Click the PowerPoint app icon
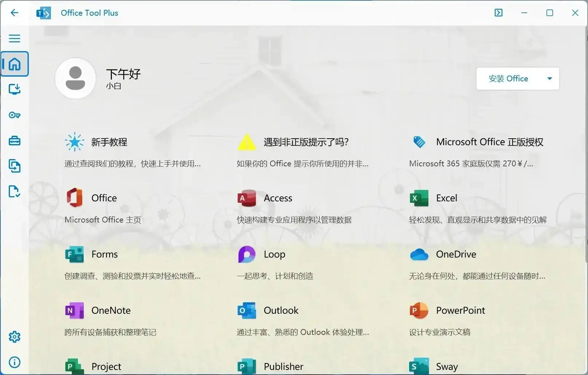Viewport: 588px width, 375px height. [x=419, y=310]
